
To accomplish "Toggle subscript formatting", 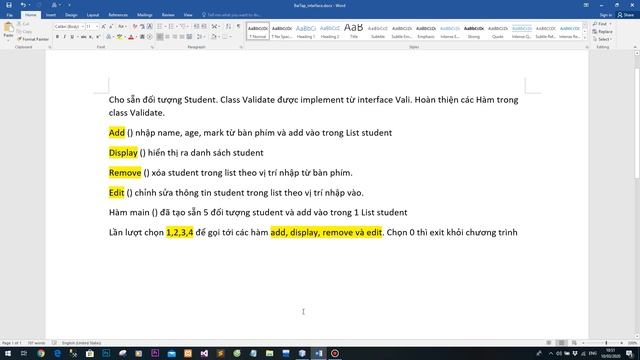I will click(x=91, y=37).
